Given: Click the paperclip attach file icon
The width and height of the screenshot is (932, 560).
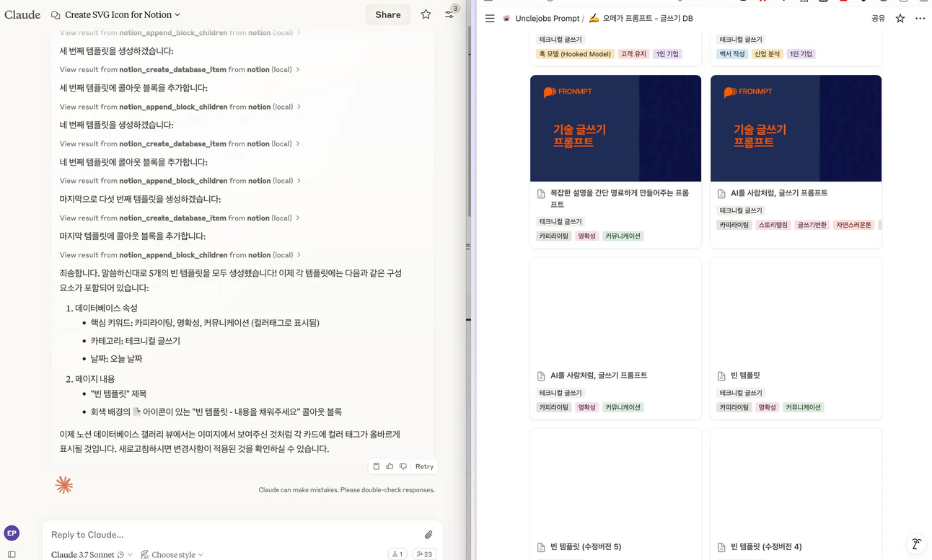Looking at the screenshot, I should (428, 535).
